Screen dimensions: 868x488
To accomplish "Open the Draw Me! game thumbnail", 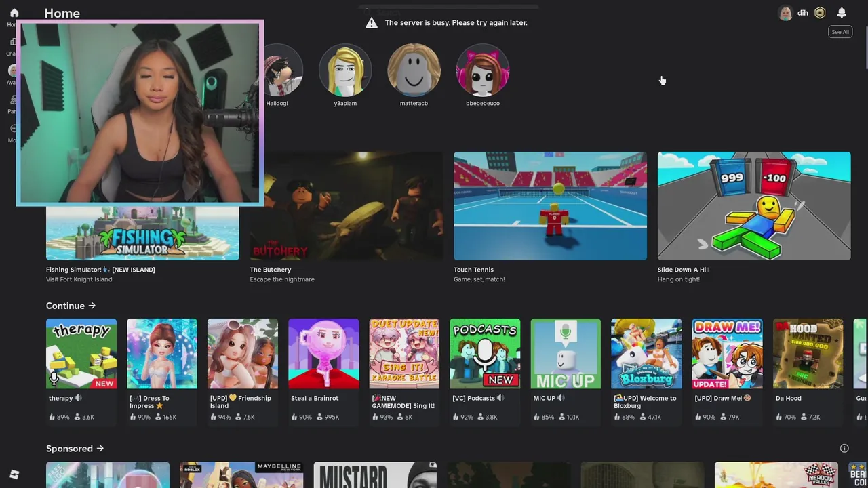I will [727, 354].
